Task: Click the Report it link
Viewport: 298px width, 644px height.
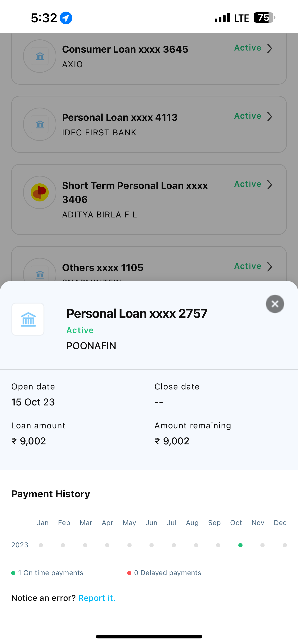Action: click(97, 598)
